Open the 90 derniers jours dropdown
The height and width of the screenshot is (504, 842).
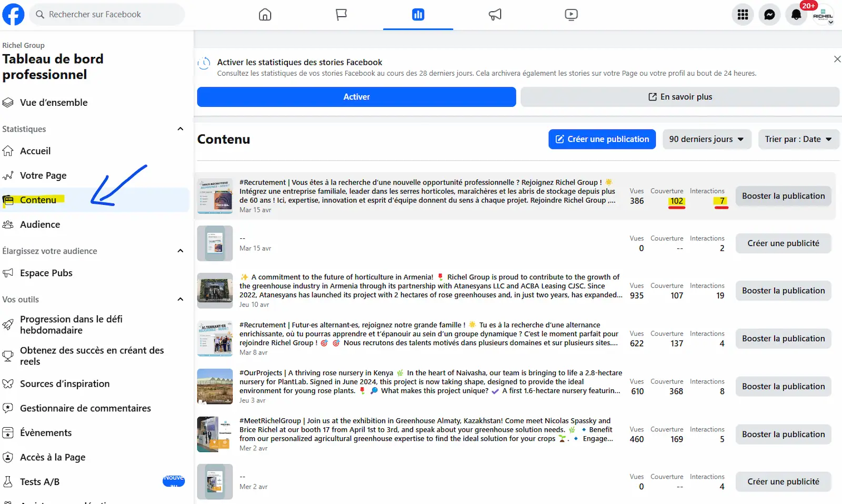(706, 139)
